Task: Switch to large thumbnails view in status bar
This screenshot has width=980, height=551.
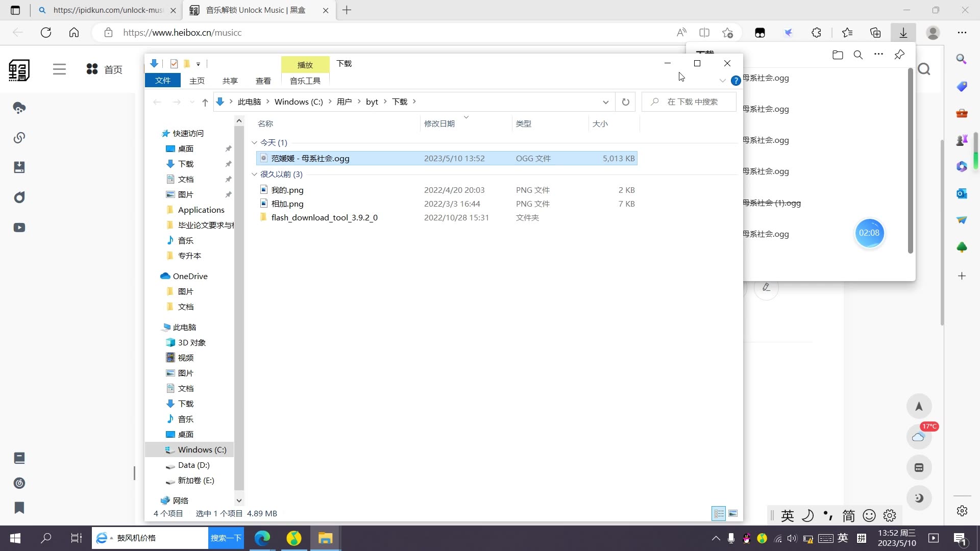Action: pos(733,513)
